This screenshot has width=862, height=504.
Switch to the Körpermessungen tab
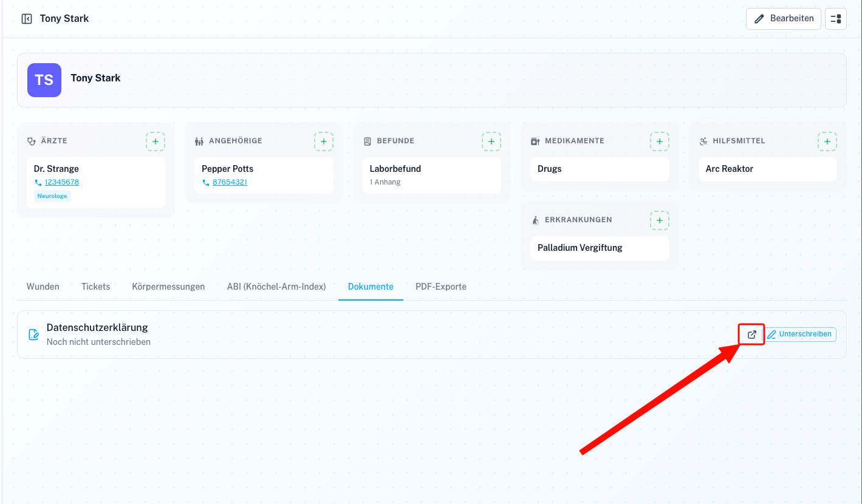point(168,287)
